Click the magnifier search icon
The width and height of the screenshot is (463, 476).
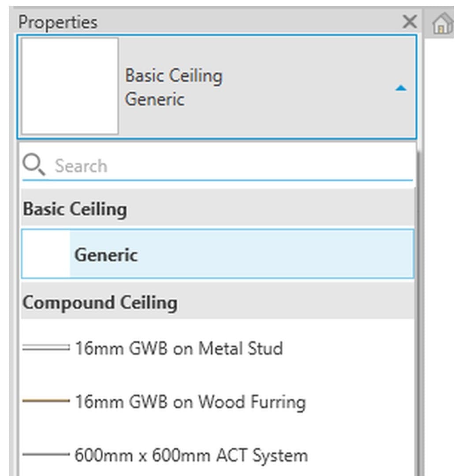34,164
